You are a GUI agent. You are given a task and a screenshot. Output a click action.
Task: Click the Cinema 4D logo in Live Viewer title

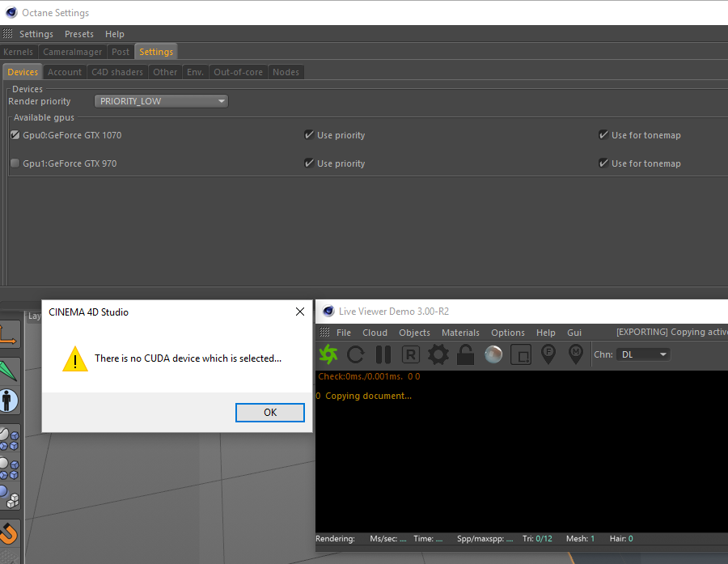coord(328,311)
